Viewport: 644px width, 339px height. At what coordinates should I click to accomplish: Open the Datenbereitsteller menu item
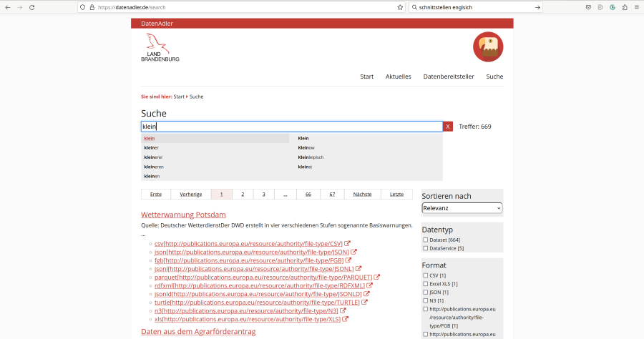[449, 77]
